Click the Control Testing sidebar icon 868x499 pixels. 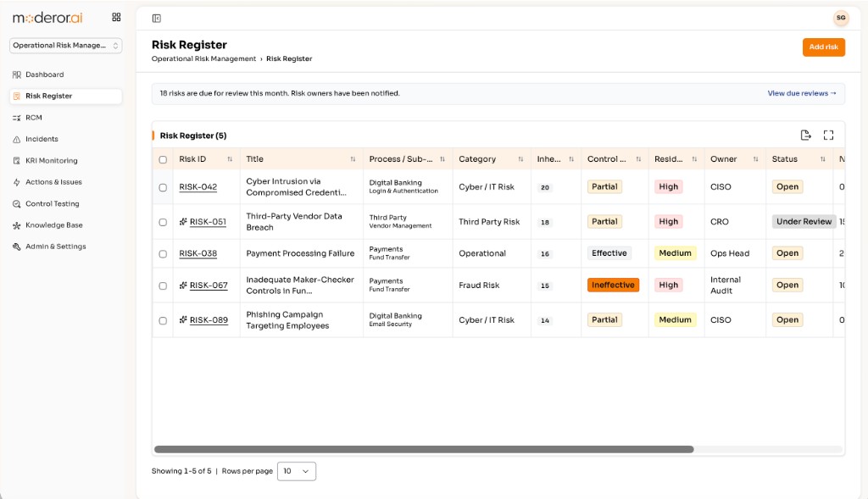[17, 203]
